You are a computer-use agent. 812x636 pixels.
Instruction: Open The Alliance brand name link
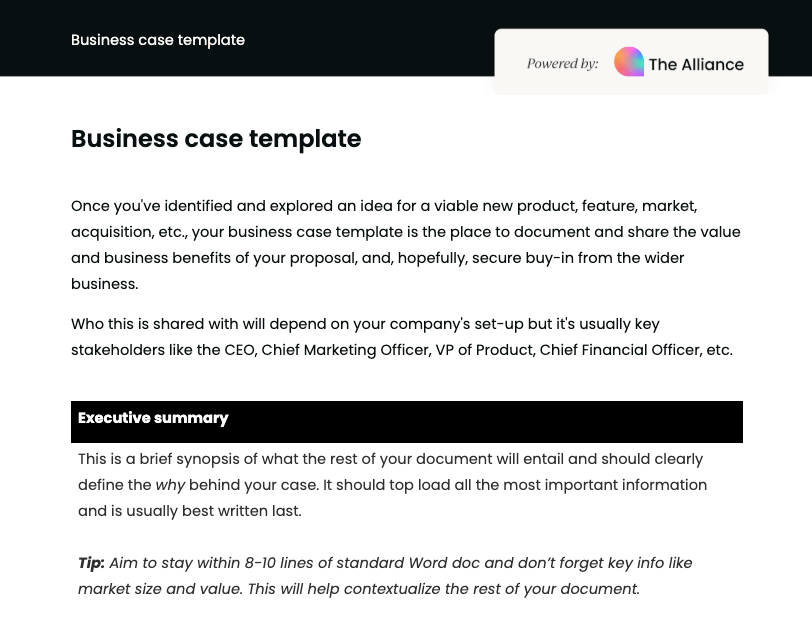click(x=696, y=64)
